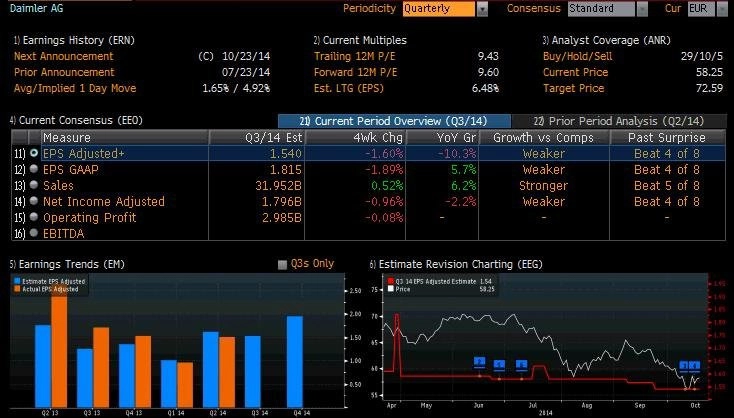The width and height of the screenshot is (734, 418).
Task: Click the Measure column header
Action: [x=125, y=138]
